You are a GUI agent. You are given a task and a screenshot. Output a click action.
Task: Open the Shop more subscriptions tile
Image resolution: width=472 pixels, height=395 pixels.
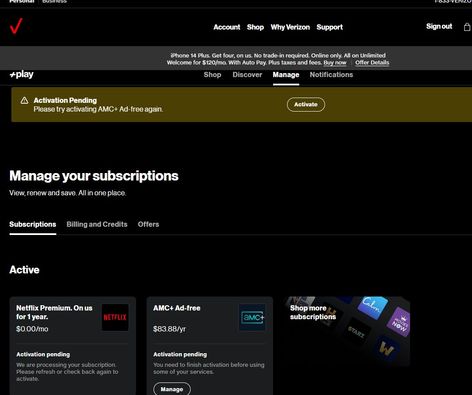coord(347,332)
